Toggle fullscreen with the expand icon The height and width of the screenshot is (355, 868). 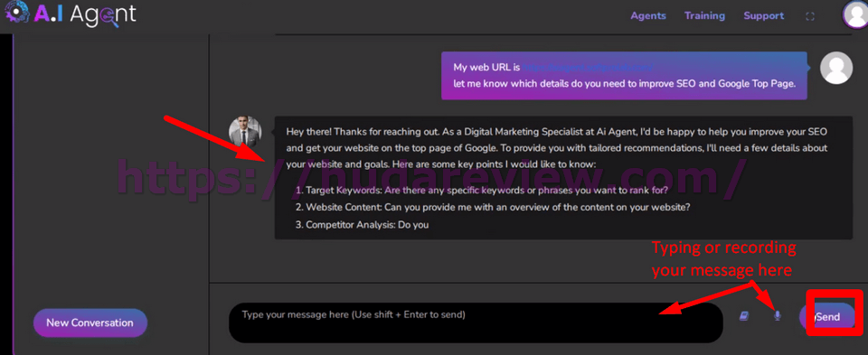pyautogui.click(x=810, y=16)
